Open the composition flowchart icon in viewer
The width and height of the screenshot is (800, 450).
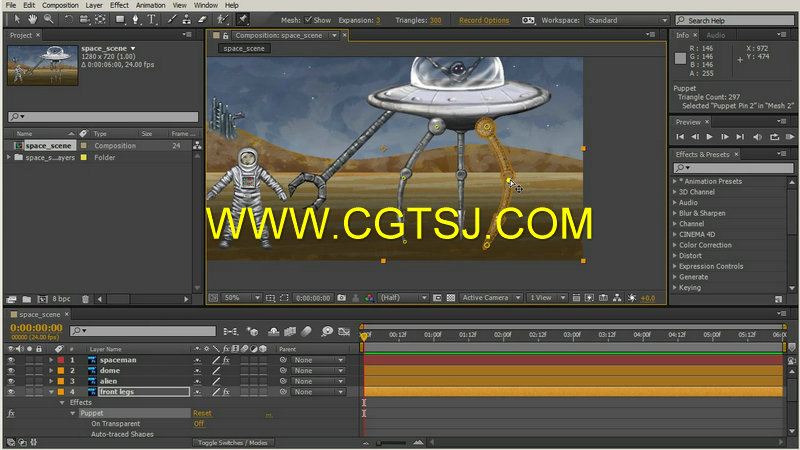click(617, 298)
